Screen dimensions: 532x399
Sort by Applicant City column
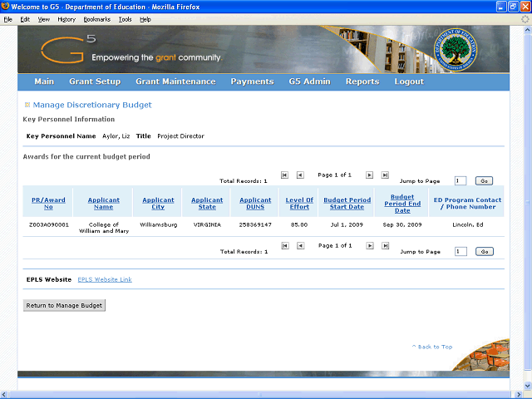(158, 204)
